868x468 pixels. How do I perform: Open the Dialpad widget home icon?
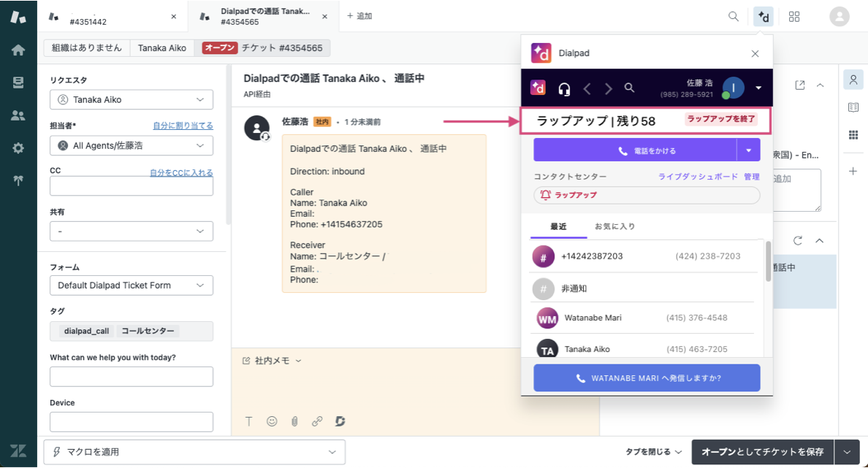(538, 88)
